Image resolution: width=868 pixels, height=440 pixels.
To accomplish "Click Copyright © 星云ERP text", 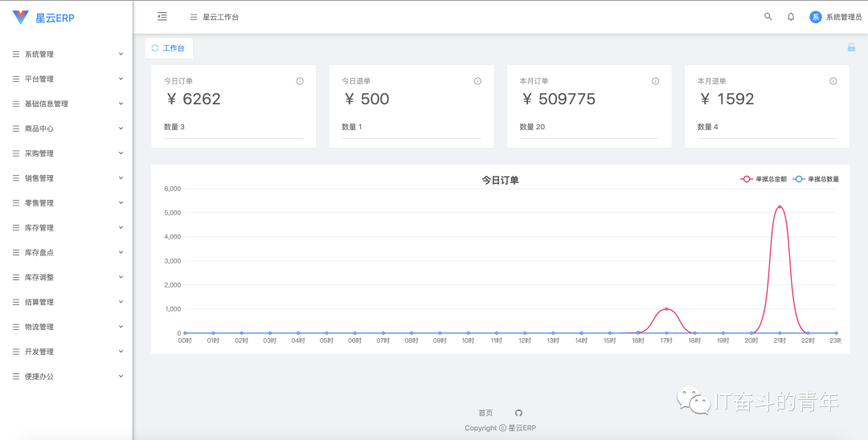I will point(501,428).
